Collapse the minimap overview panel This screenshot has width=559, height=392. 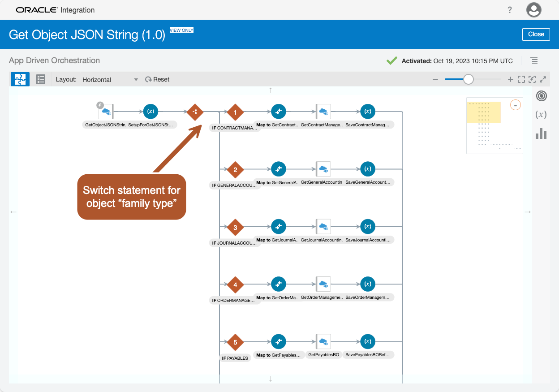coord(516,105)
